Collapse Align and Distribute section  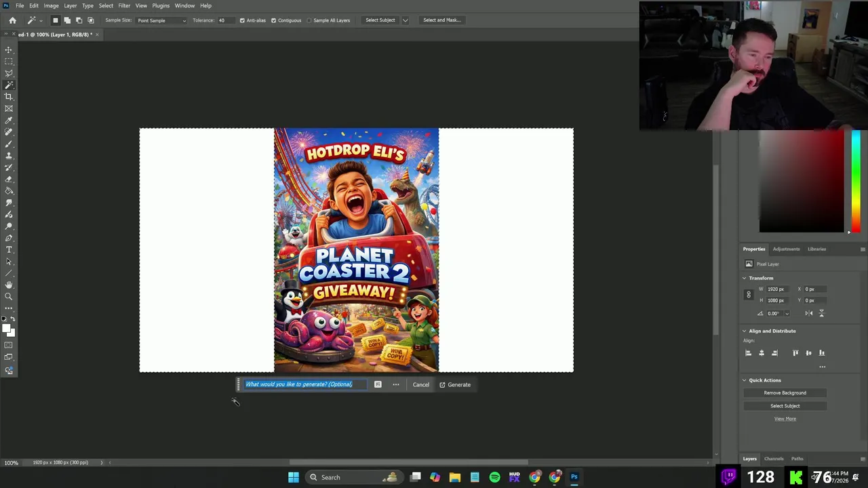[x=745, y=331]
